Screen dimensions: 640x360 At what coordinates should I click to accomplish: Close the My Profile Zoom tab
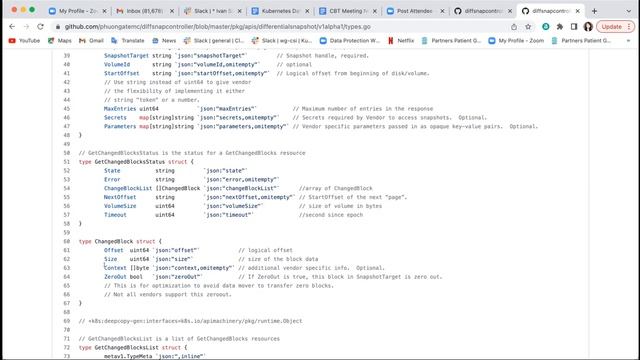(x=104, y=11)
